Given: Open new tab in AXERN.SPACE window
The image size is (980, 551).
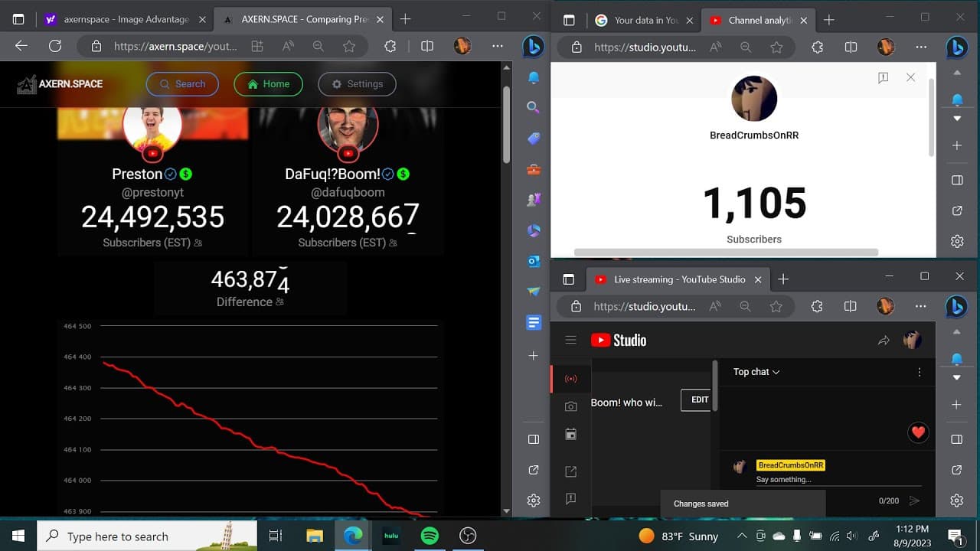Looking at the screenshot, I should pos(406,19).
